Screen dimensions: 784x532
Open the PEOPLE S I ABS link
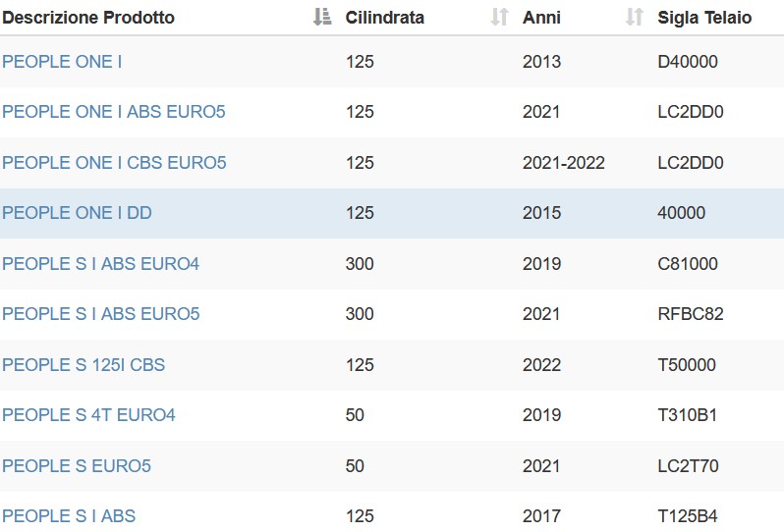[x=69, y=516]
